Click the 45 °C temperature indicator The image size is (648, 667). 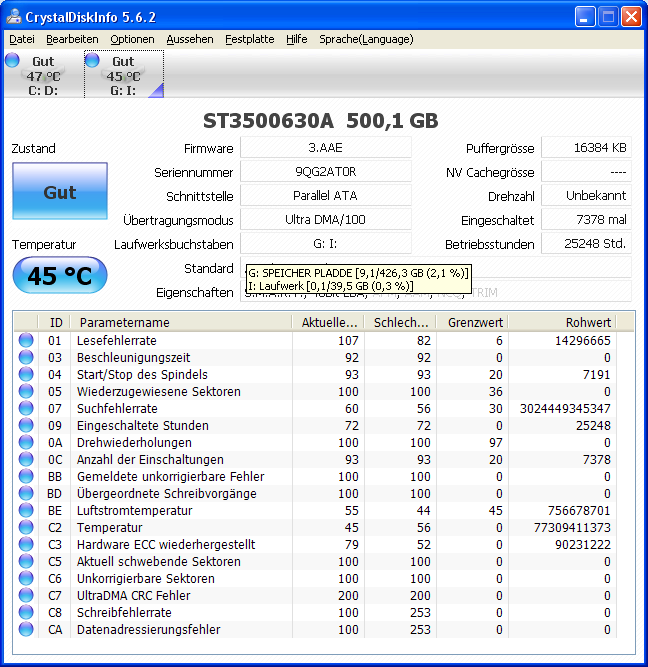[60, 275]
